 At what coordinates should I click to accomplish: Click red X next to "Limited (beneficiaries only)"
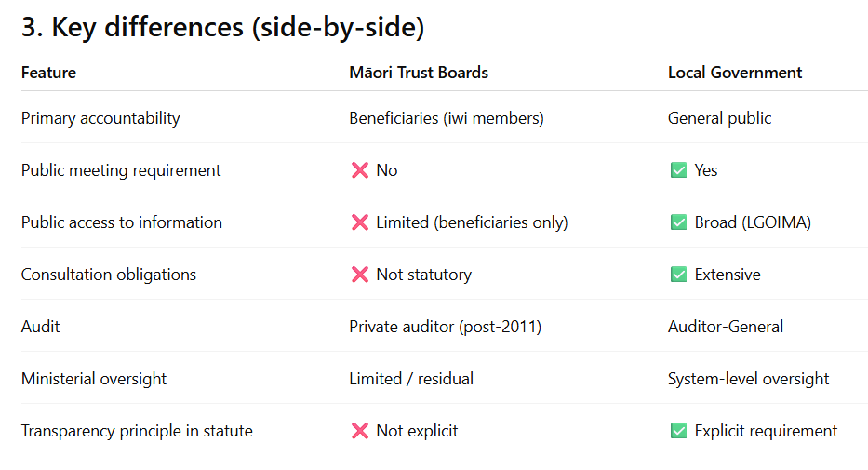[359, 222]
